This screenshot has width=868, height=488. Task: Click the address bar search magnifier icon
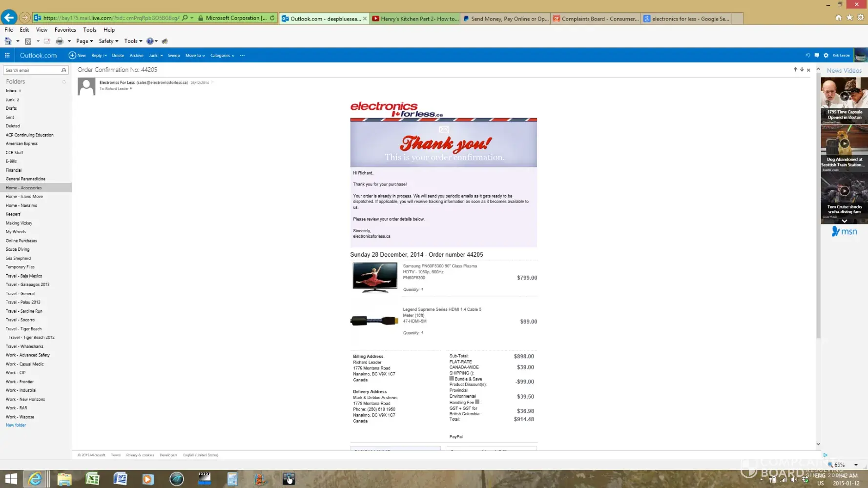pyautogui.click(x=185, y=18)
